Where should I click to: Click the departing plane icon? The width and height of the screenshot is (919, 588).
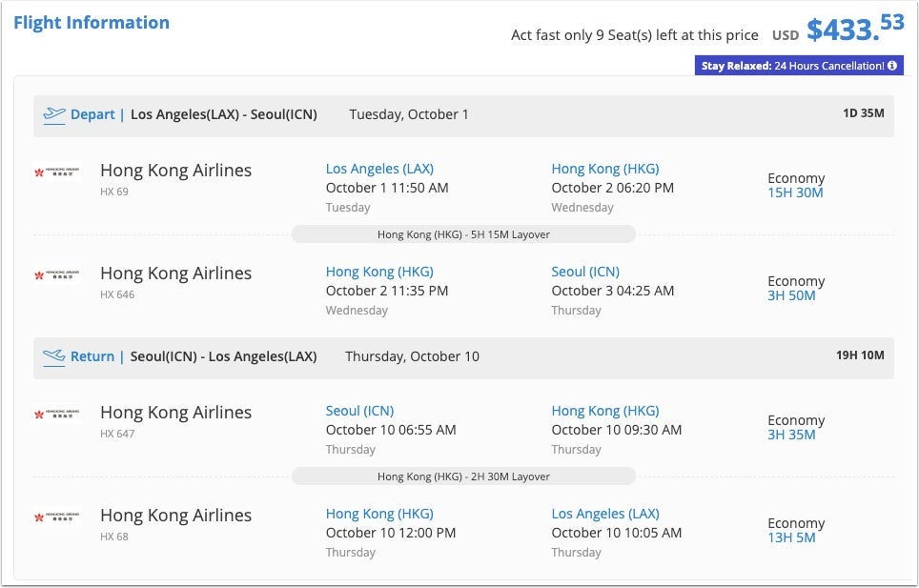point(54,114)
